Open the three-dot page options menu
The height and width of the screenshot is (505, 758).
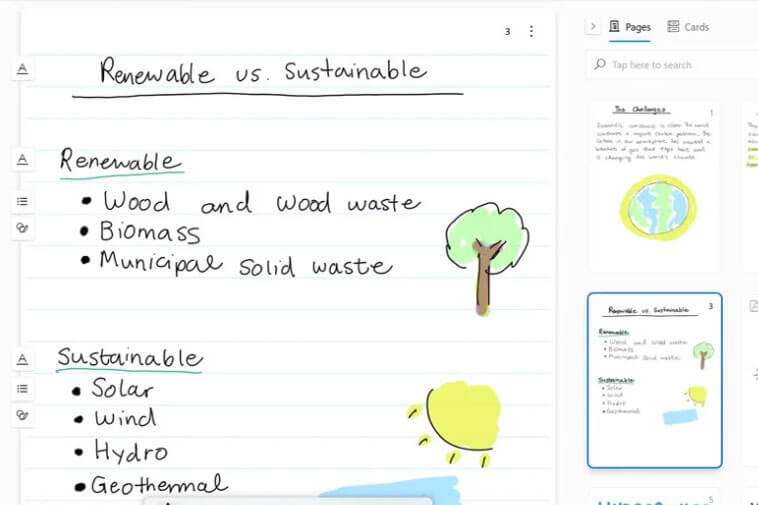[x=531, y=32]
